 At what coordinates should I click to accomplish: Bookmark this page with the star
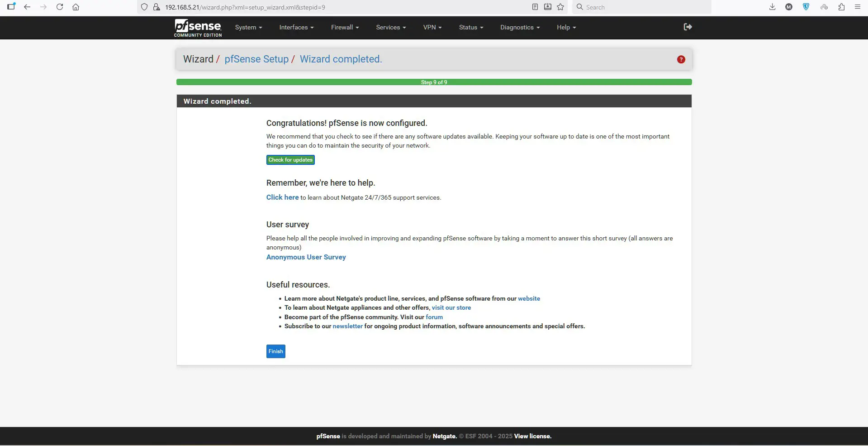coord(560,7)
